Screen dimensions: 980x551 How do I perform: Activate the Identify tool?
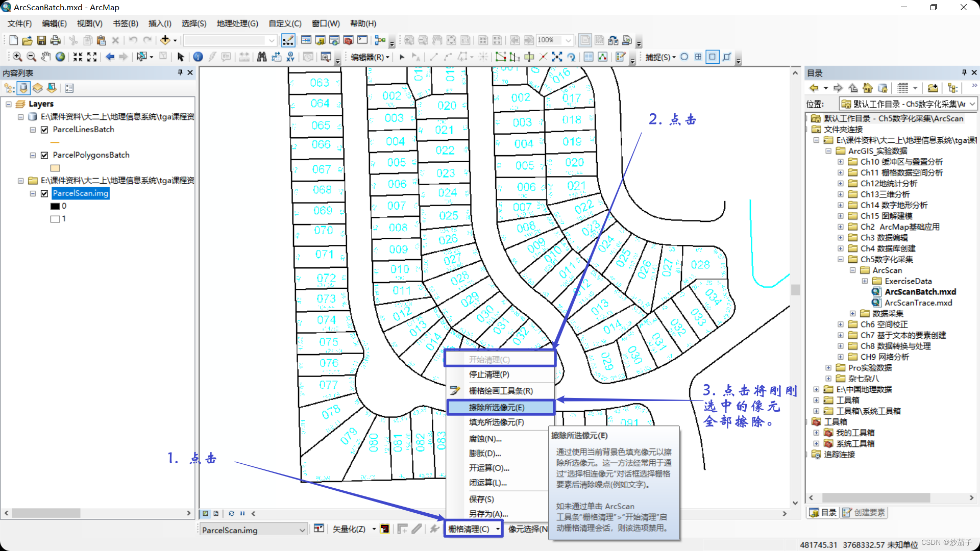click(198, 57)
